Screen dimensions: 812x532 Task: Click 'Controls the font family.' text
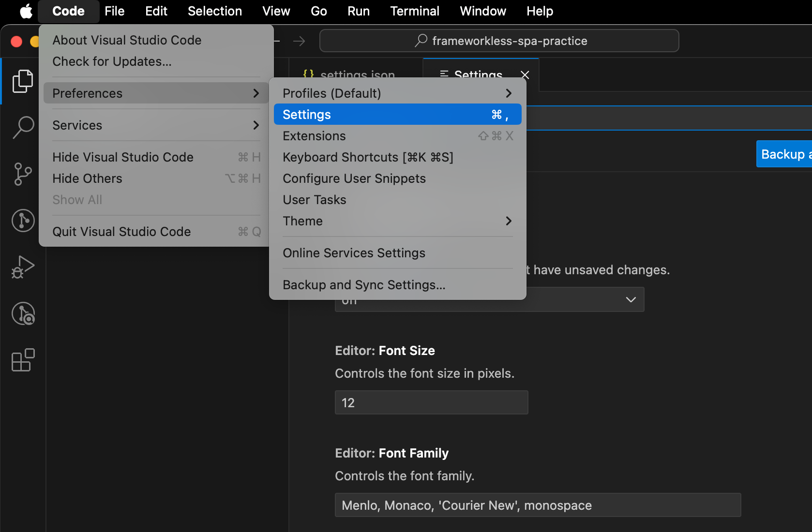405,476
